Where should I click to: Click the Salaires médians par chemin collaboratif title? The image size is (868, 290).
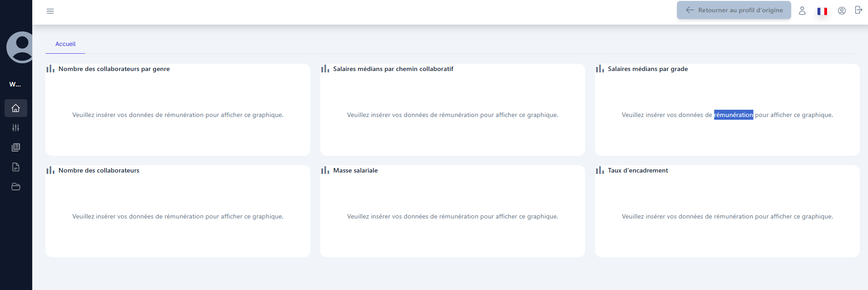tap(393, 69)
